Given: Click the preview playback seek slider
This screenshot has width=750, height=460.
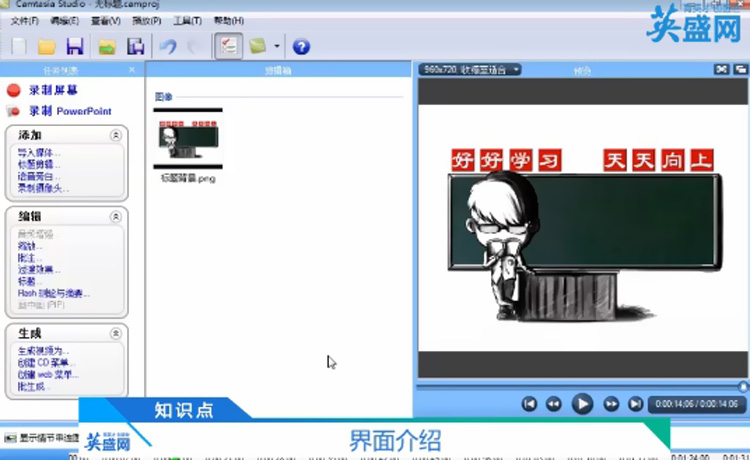Looking at the screenshot, I should click(x=580, y=385).
